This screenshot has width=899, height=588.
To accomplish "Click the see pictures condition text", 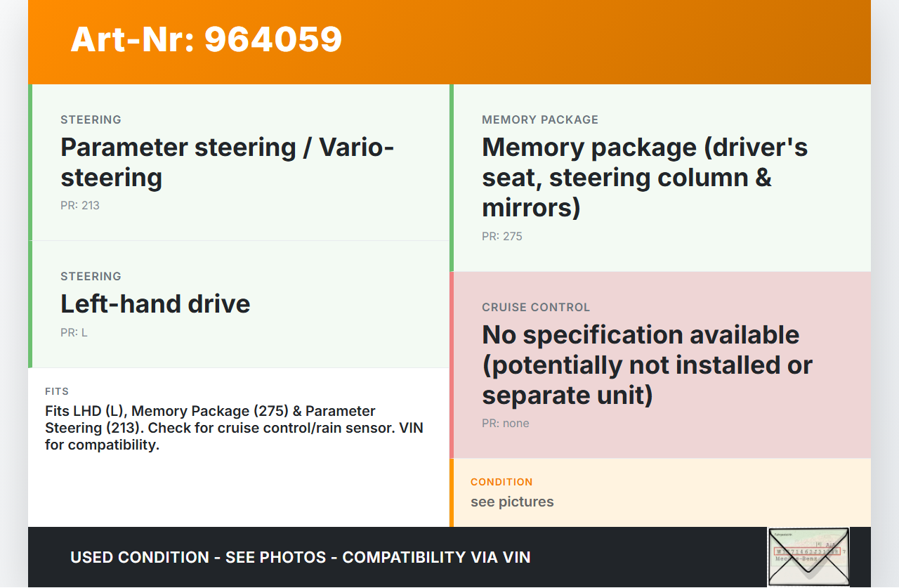I will click(x=512, y=502).
